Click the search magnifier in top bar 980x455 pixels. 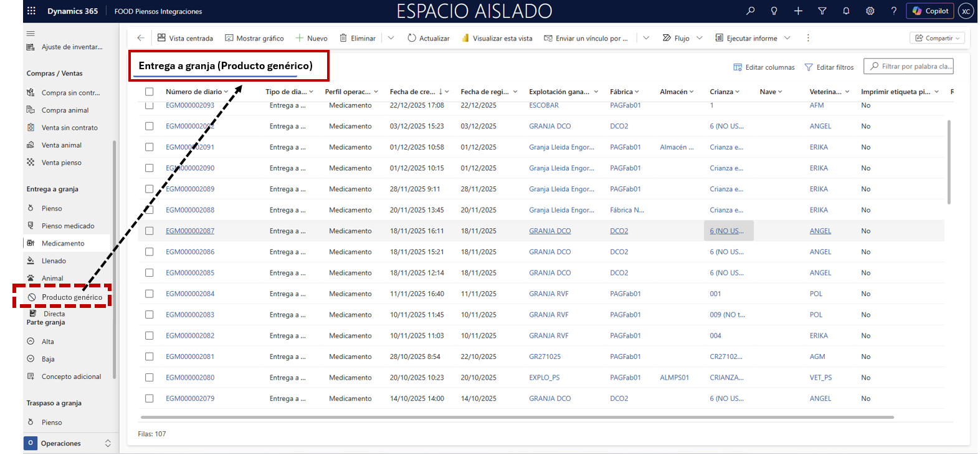[750, 11]
